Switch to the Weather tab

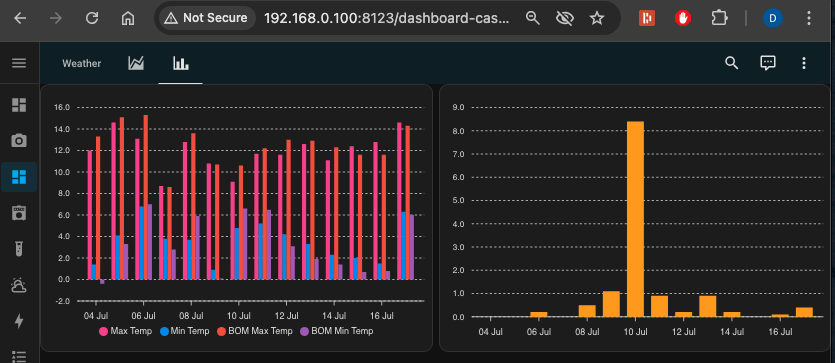pos(81,63)
